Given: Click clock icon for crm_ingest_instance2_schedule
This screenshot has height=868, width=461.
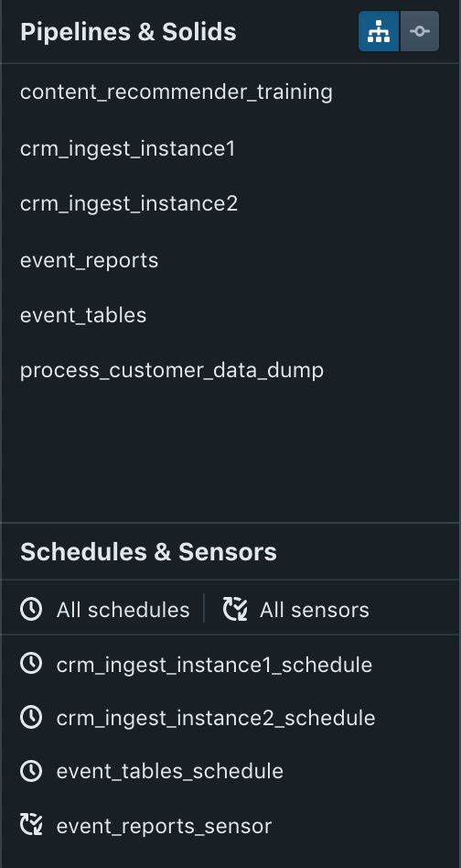Looking at the screenshot, I should (31, 717).
